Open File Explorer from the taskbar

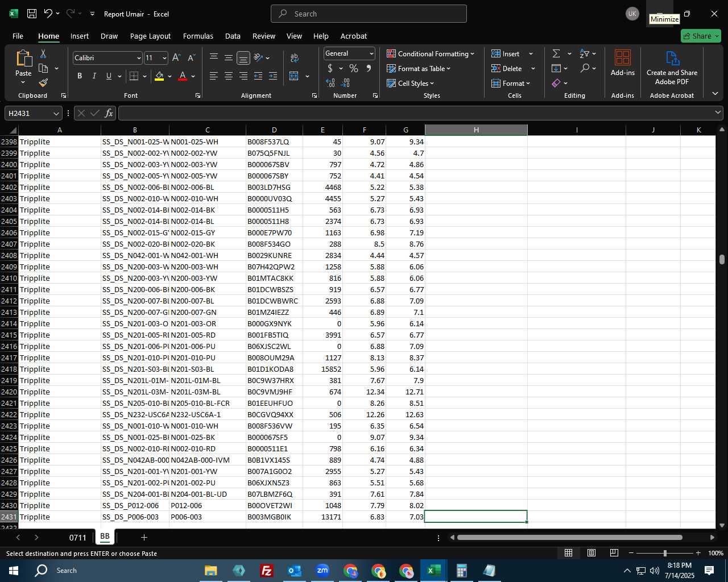[x=210, y=570]
